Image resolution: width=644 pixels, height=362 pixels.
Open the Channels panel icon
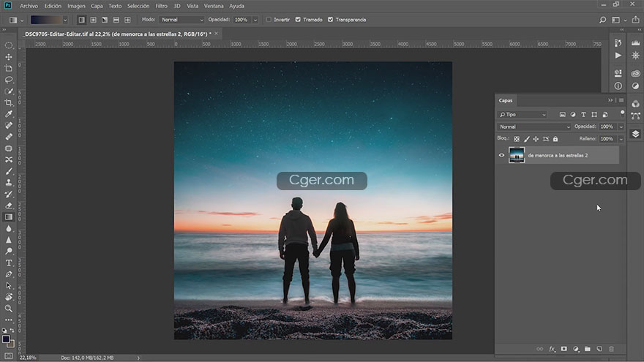point(636,104)
